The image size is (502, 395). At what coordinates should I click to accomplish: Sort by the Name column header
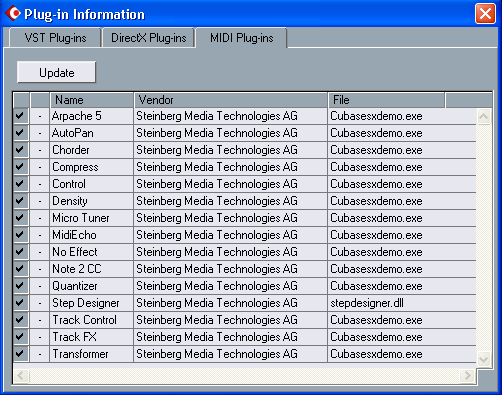[x=92, y=100]
